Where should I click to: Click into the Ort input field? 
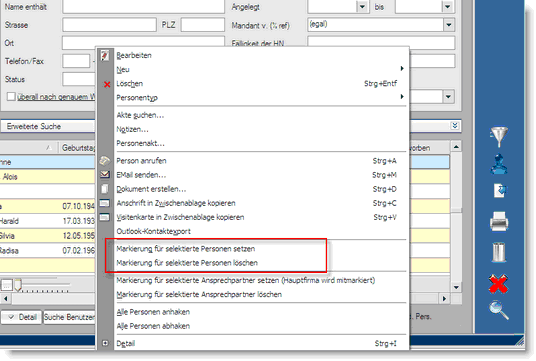pyautogui.click(x=143, y=42)
